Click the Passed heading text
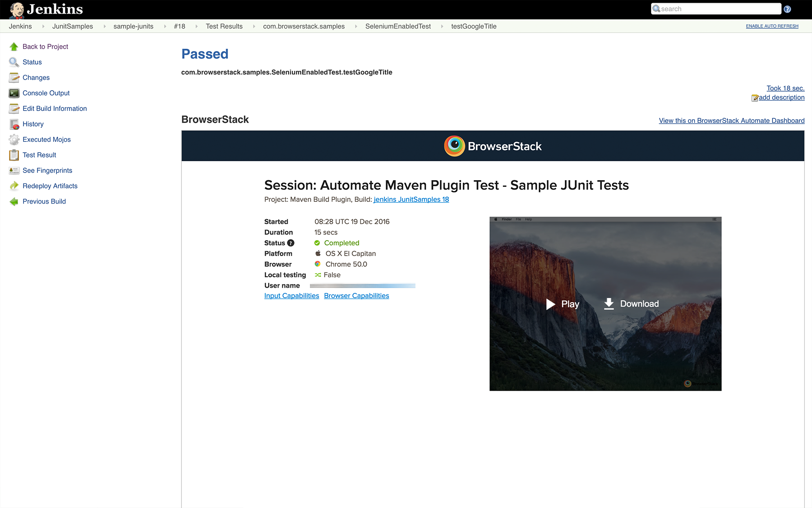The height and width of the screenshot is (508, 812). 205,54
